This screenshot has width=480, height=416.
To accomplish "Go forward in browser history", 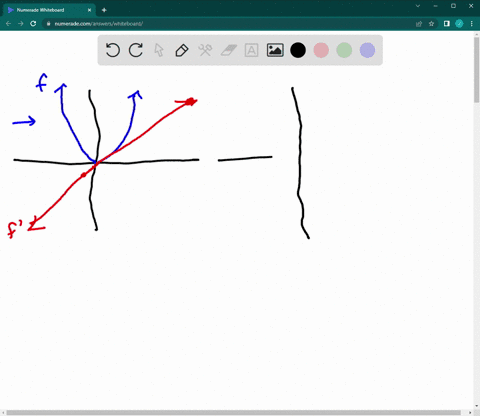I will point(21,24).
